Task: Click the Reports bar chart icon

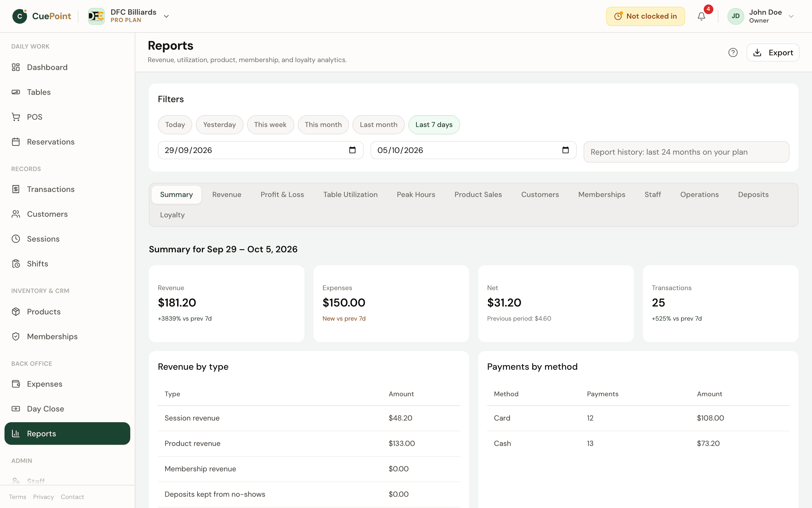Action: tap(16, 433)
